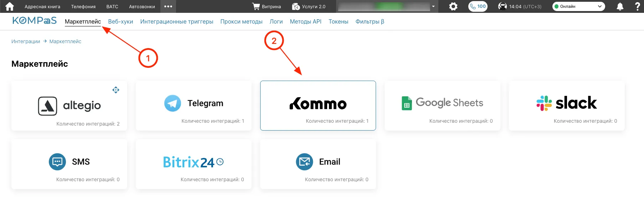644x203 pixels.
Task: Select the Маркетплейс tab
Action: [83, 21]
